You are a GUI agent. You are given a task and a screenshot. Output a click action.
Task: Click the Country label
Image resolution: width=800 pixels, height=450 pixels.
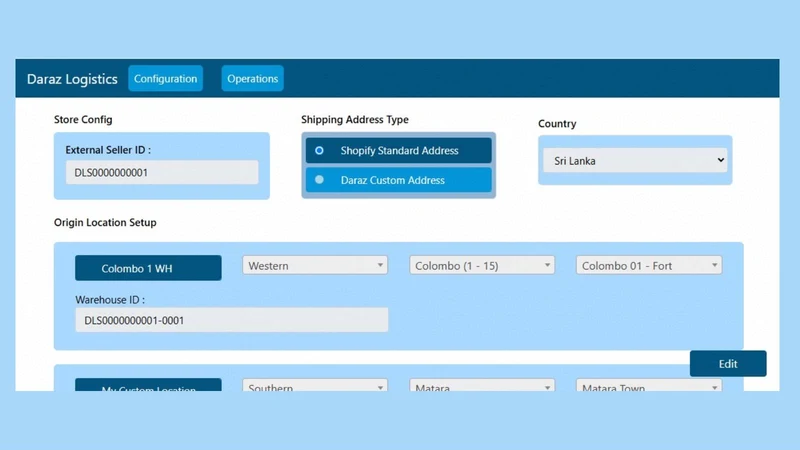557,124
